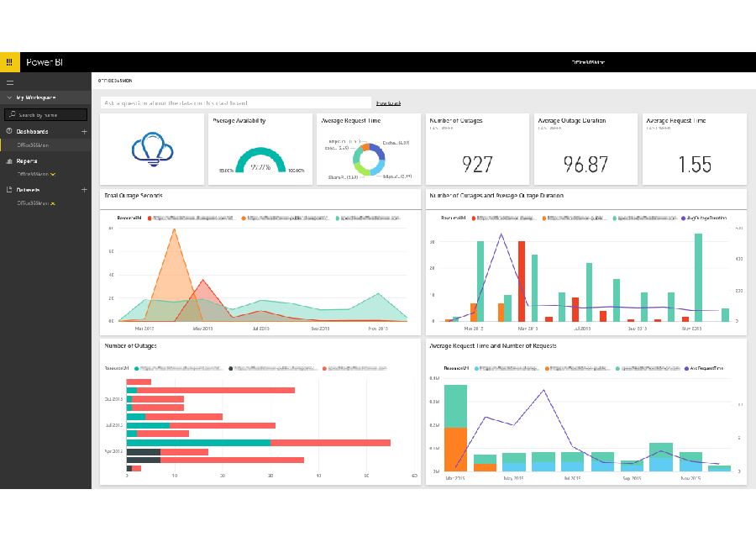Select Office365Mon under Dashboards
The height and width of the screenshot is (542, 756).
pyautogui.click(x=33, y=145)
